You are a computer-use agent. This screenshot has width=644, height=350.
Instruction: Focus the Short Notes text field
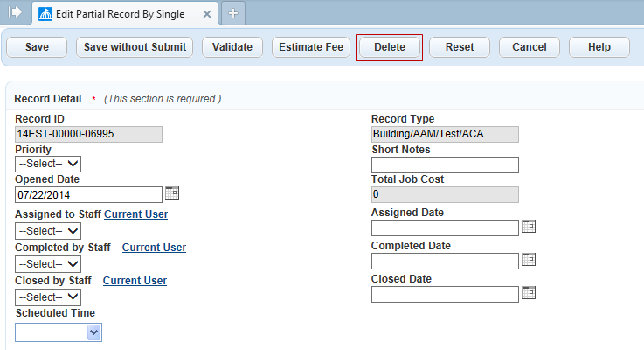tap(445, 165)
